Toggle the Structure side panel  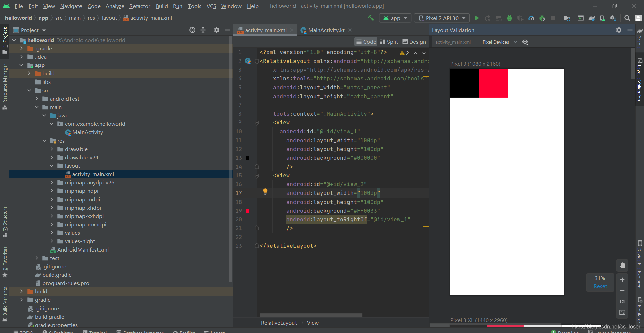pos(5,222)
